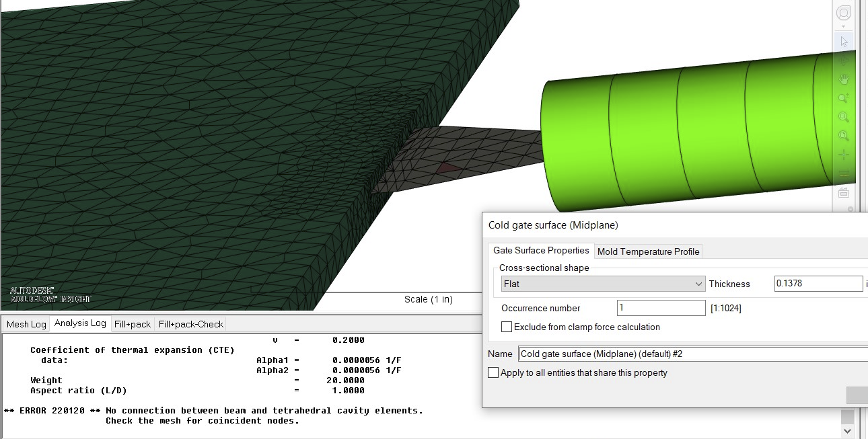Open the Analysis Log tab

[81, 323]
